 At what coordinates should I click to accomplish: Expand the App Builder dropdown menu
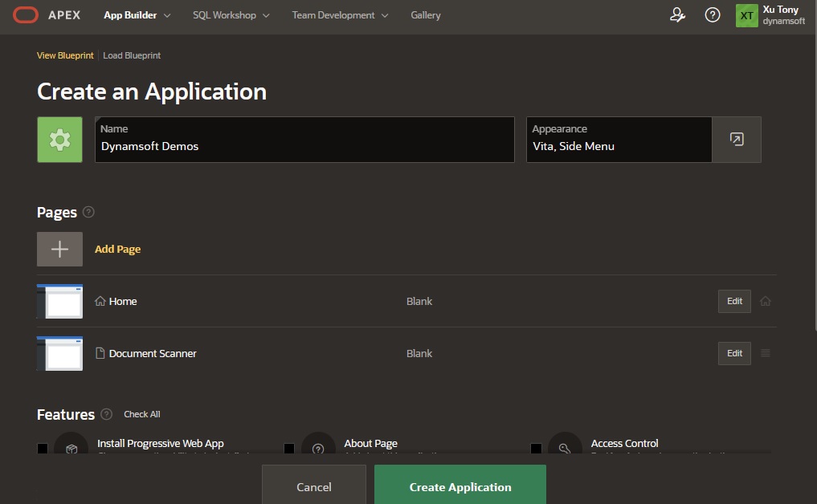click(x=137, y=15)
